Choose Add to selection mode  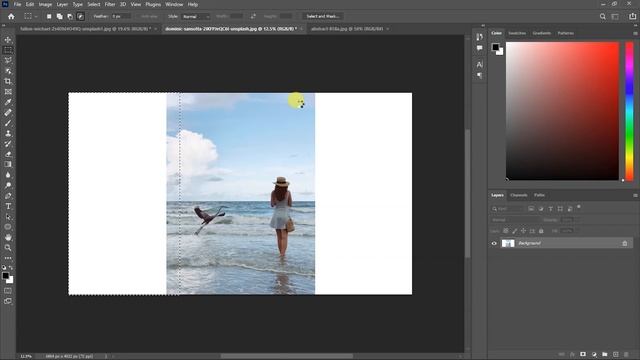pos(60,16)
